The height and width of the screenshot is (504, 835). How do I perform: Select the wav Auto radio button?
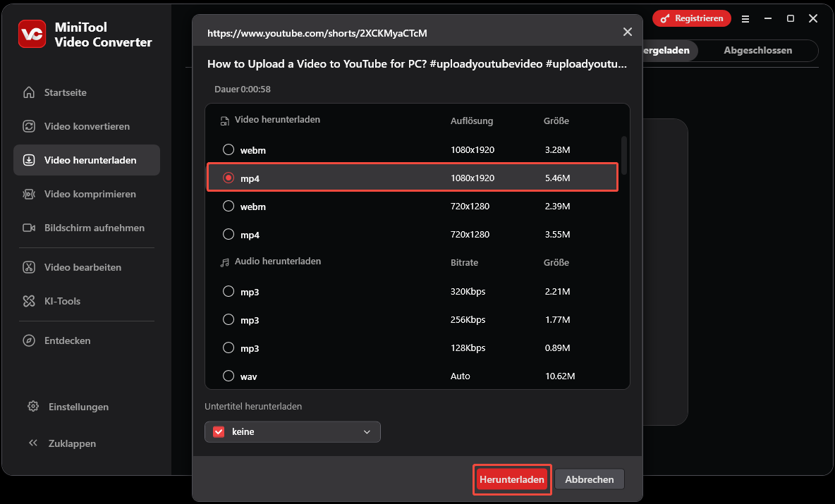click(x=228, y=376)
